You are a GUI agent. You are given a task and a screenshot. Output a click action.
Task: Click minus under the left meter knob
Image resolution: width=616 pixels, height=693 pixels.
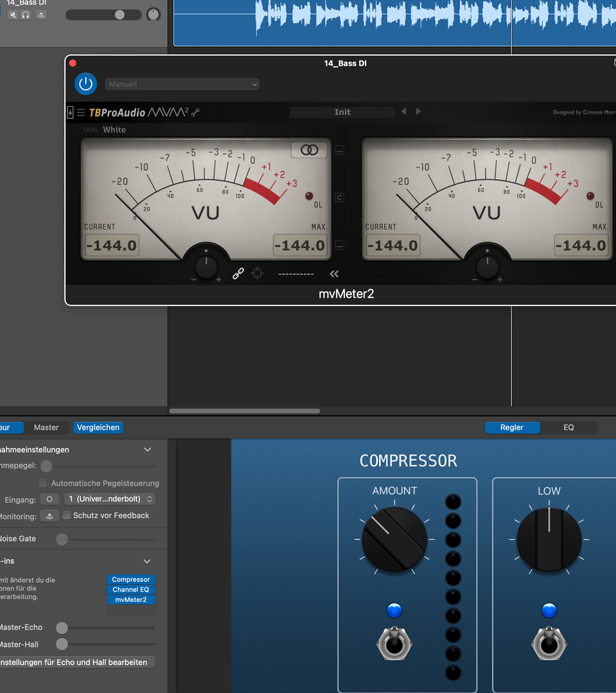[x=194, y=280]
